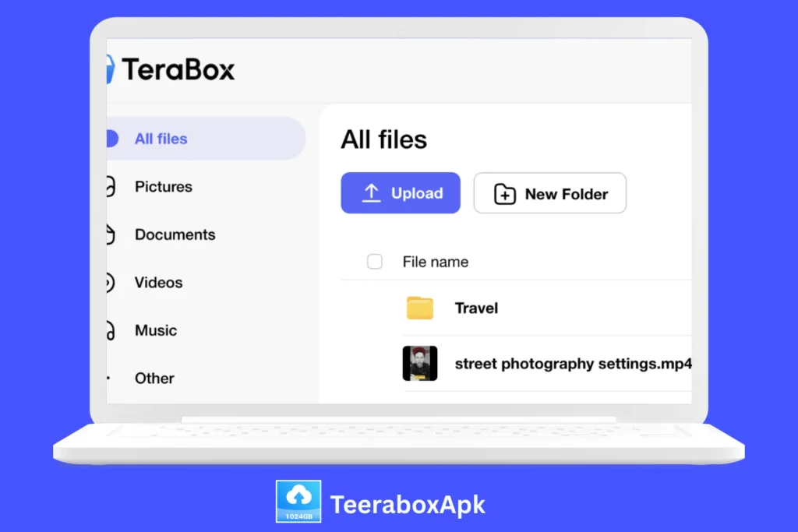This screenshot has width=798, height=532.
Task: Click the Pictures icon in the sidebar
Action: coord(111,187)
